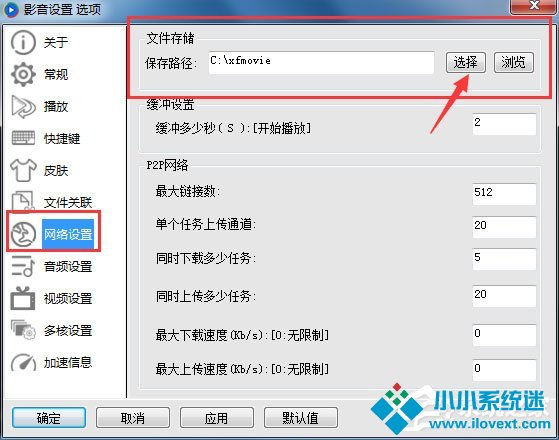Open the 播放 playback icon
559x440 pixels.
coord(23,106)
